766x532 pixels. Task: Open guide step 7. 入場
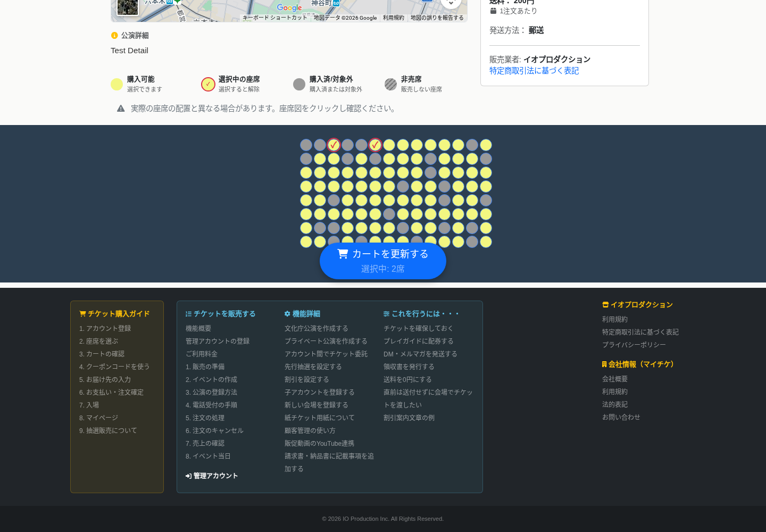(89, 405)
